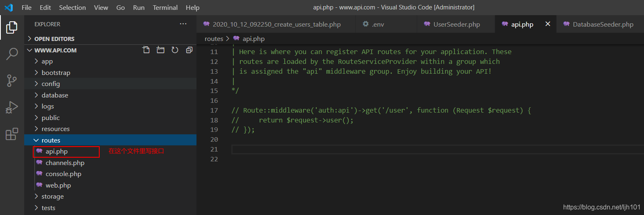Viewport: 644px width, 215px height.
Task: Click line number 22 in gutter
Action: pos(214,159)
